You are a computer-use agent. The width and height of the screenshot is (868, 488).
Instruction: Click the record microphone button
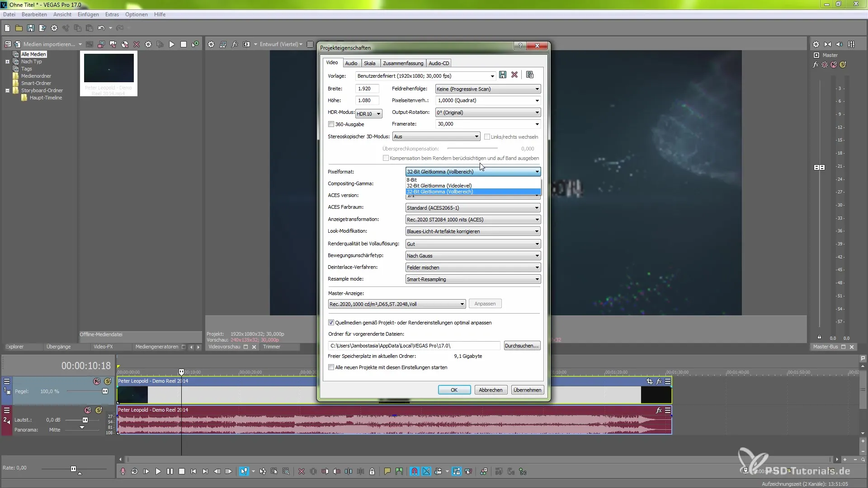tap(123, 471)
